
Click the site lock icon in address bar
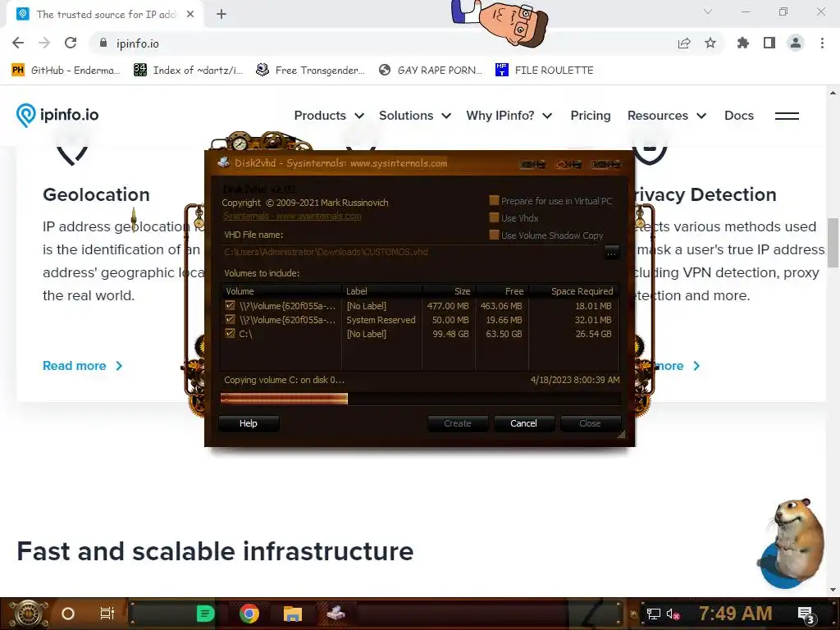point(103,43)
